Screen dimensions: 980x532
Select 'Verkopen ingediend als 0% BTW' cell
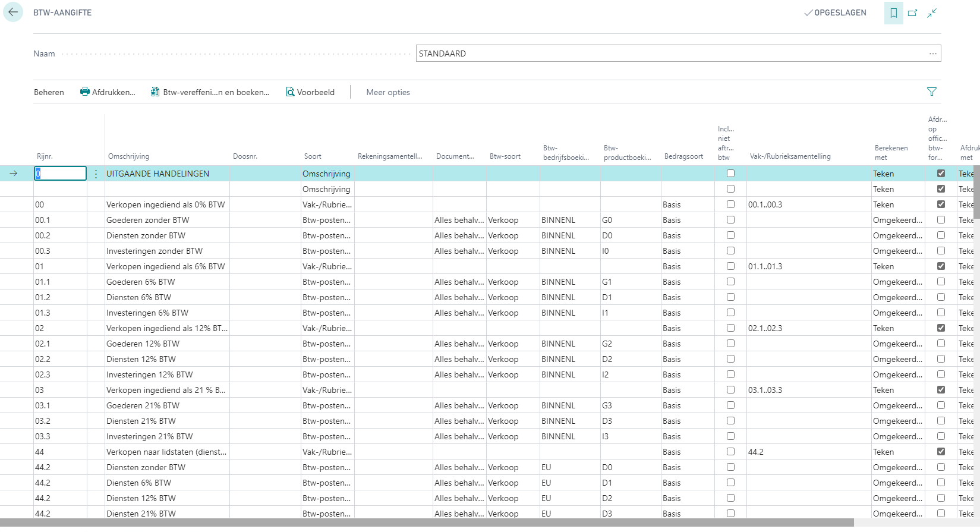(167, 204)
